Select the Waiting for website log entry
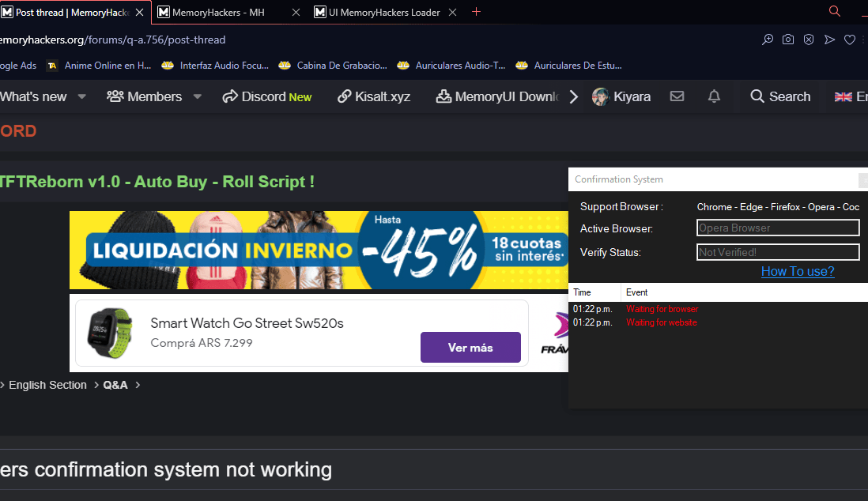The width and height of the screenshot is (868, 501). click(662, 322)
